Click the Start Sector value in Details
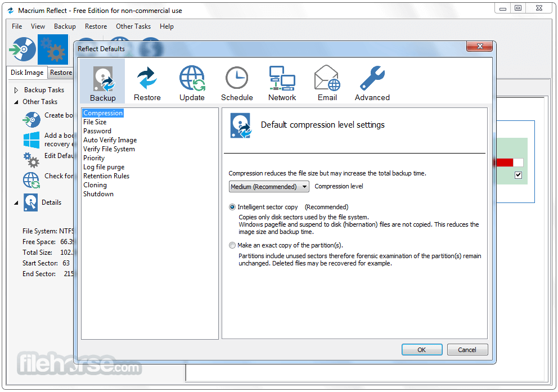 click(x=66, y=263)
